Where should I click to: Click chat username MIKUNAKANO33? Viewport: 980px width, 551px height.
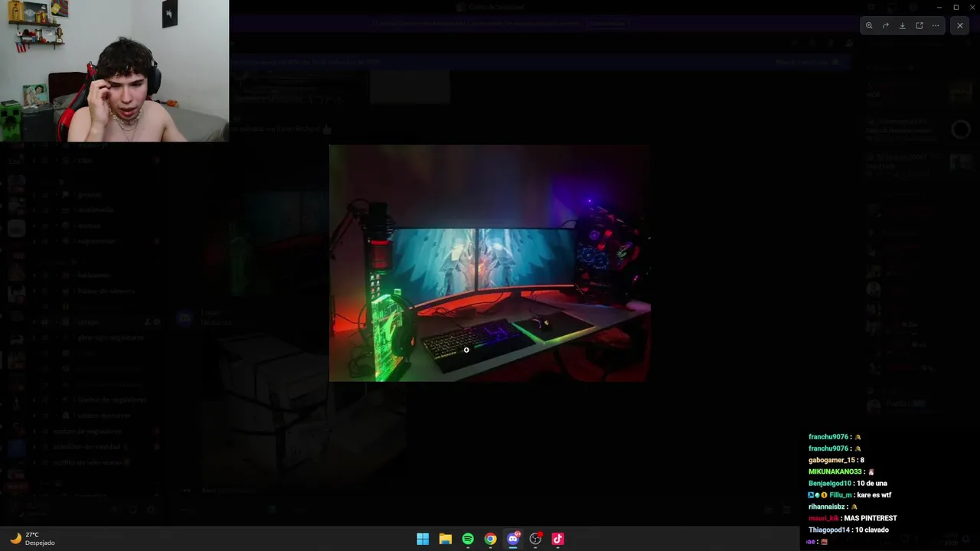836,471
